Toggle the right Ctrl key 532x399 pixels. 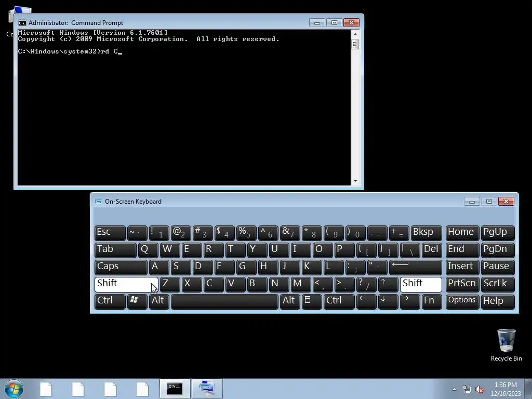(x=339, y=301)
